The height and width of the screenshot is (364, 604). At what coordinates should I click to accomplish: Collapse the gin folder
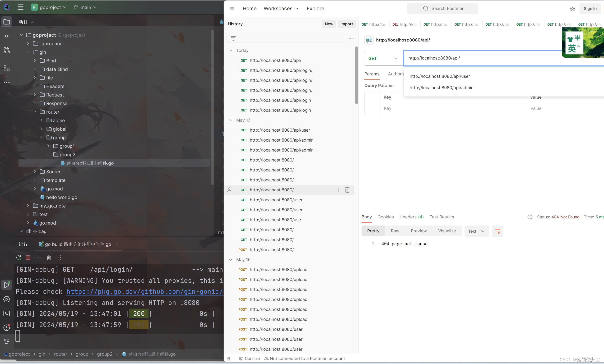[x=28, y=52]
